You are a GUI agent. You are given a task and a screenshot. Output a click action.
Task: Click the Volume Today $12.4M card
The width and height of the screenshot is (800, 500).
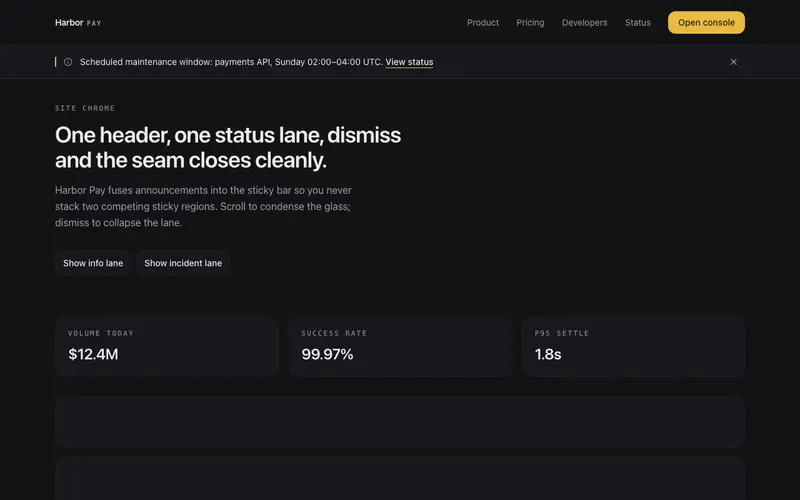(166, 346)
